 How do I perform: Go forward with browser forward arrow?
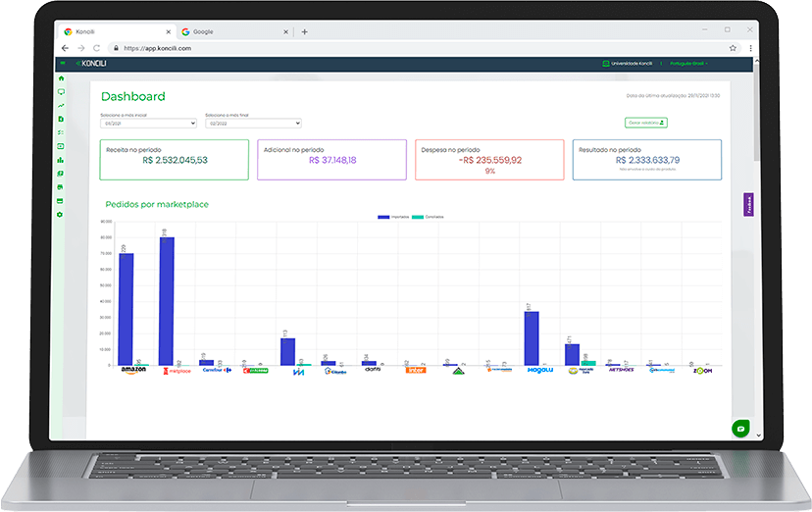[80, 48]
